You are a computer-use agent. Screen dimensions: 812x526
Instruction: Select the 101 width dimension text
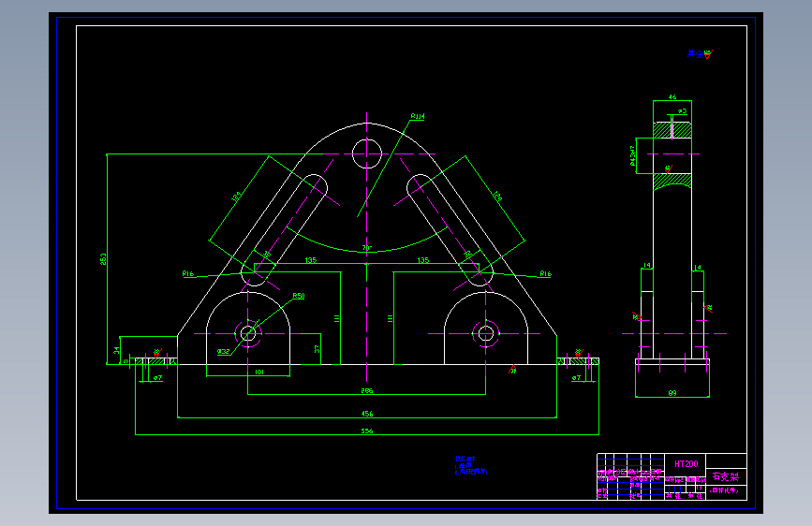259,372
